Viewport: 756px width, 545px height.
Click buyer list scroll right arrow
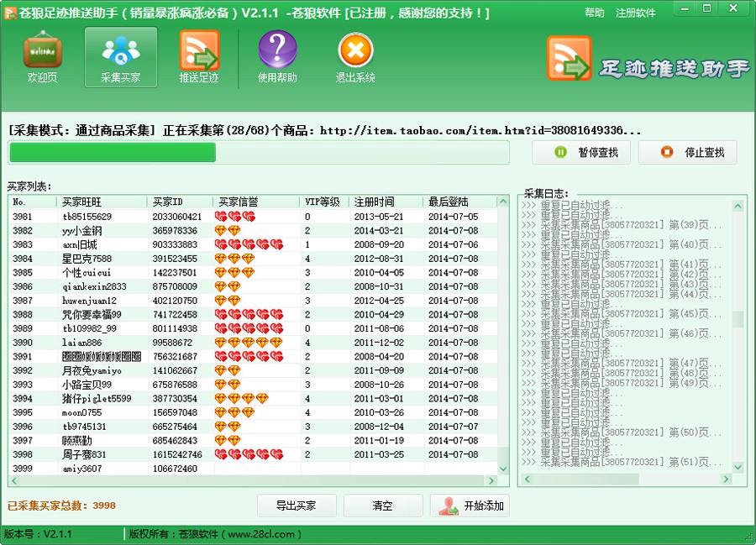491,480
